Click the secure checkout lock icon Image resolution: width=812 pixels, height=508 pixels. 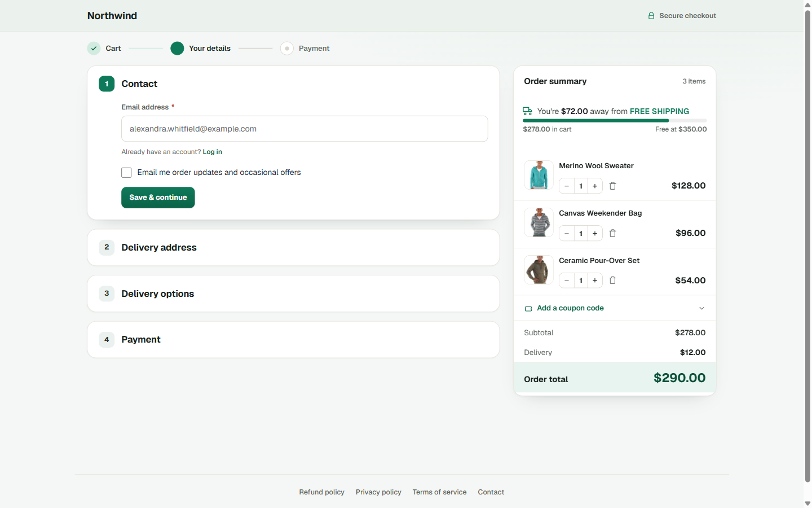[x=651, y=16]
